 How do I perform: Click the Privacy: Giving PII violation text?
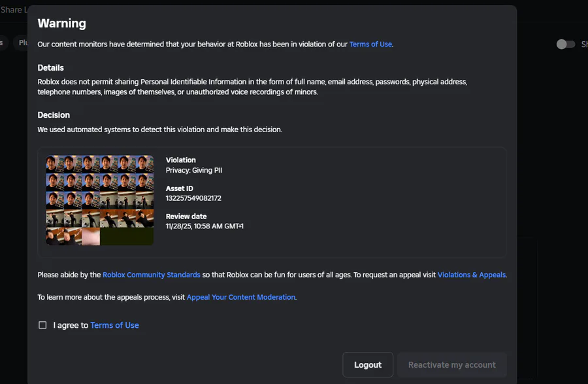pyautogui.click(x=194, y=170)
